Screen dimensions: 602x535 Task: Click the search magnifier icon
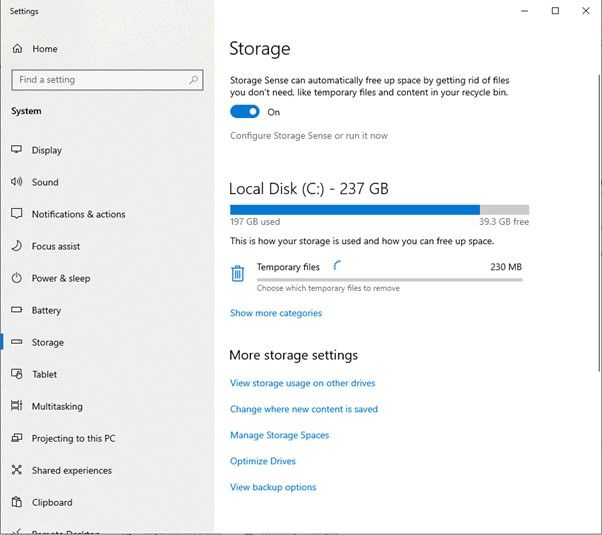point(194,80)
